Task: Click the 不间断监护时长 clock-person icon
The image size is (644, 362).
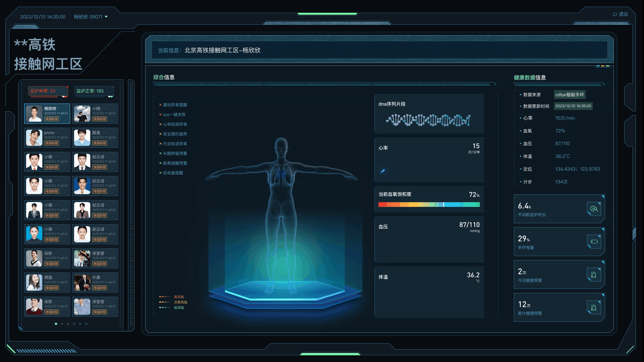Action: point(594,209)
